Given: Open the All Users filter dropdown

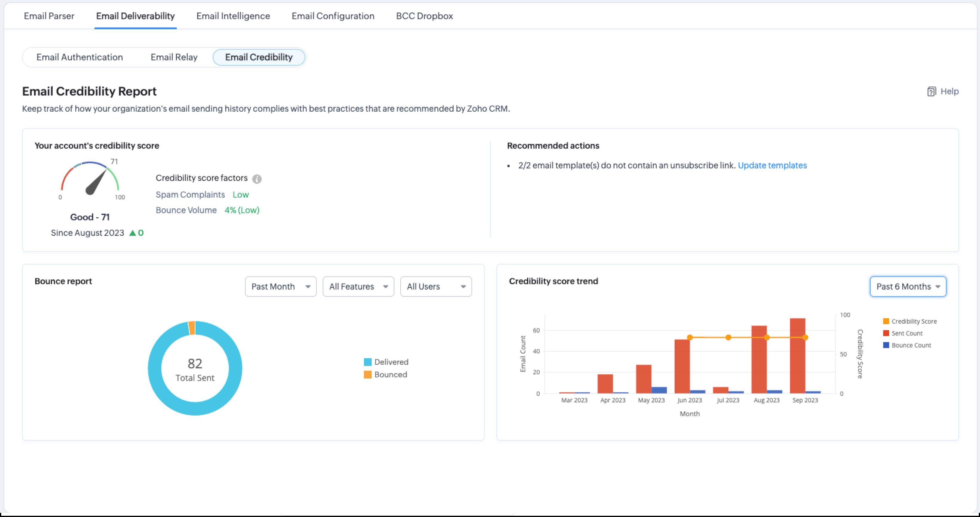Looking at the screenshot, I should 436,287.
